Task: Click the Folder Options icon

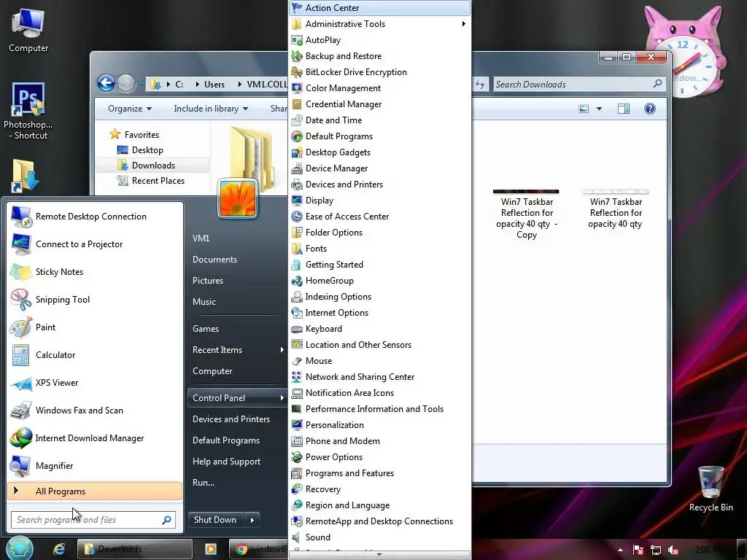Action: coord(297,233)
